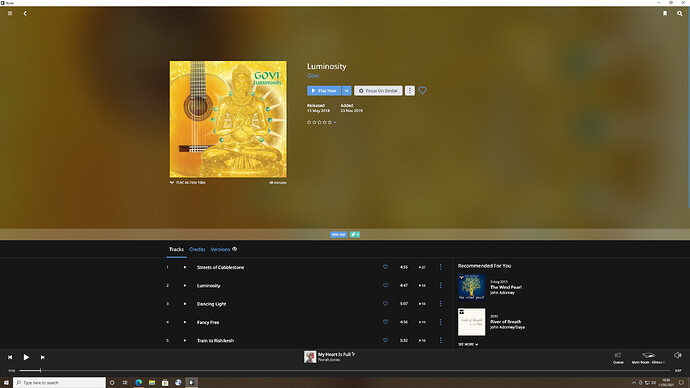Open the bookmarks icon
690x388 pixels.
pyautogui.click(x=665, y=14)
